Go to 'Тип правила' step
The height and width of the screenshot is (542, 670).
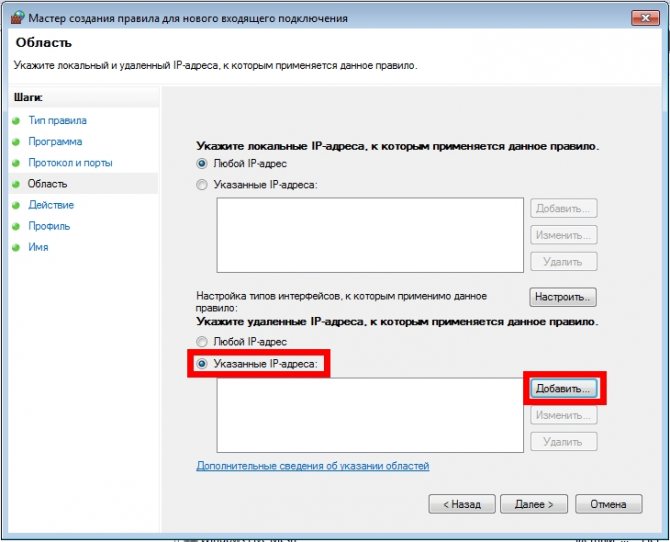pyautogui.click(x=57, y=120)
